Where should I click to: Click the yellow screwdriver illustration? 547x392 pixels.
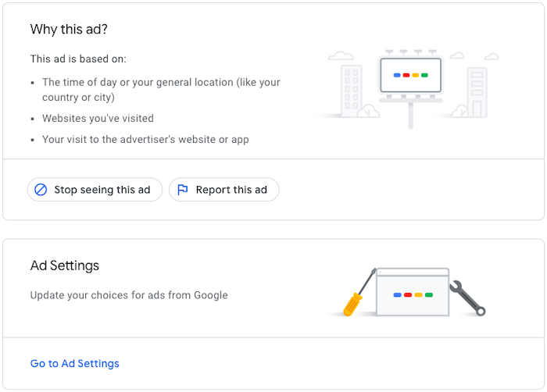tap(359, 294)
